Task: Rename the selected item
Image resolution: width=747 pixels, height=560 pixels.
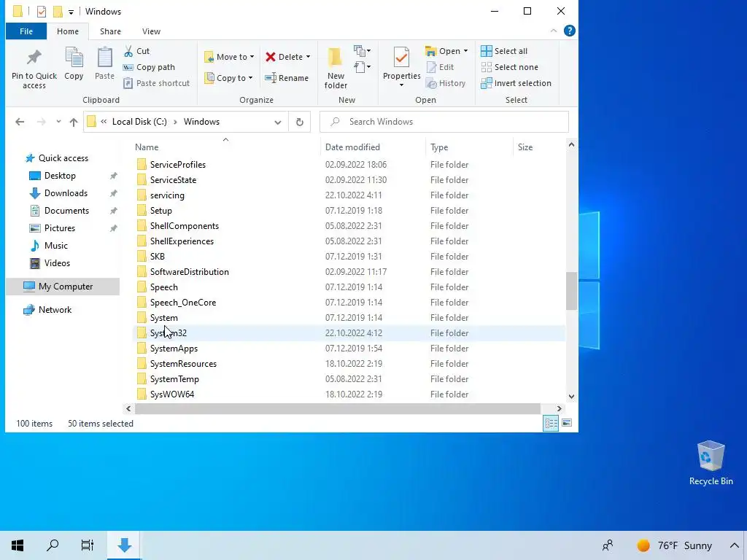Action: [287, 78]
